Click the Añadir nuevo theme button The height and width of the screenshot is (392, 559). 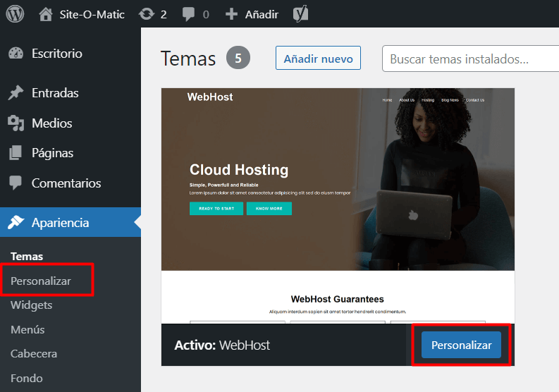[318, 58]
